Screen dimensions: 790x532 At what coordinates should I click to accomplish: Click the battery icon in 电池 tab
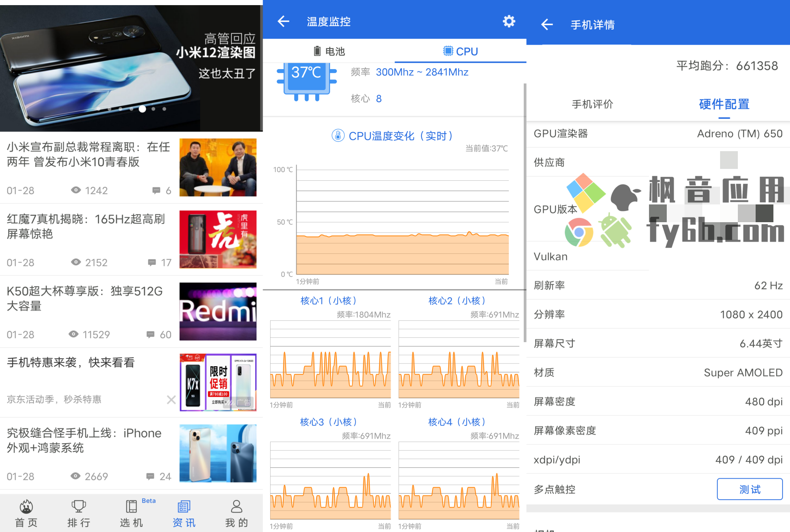317,51
